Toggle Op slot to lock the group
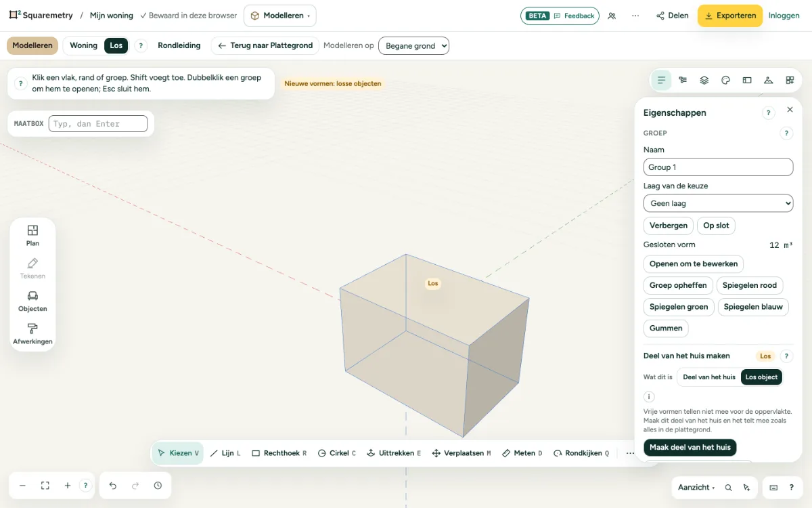This screenshot has height=508, width=812. point(716,226)
